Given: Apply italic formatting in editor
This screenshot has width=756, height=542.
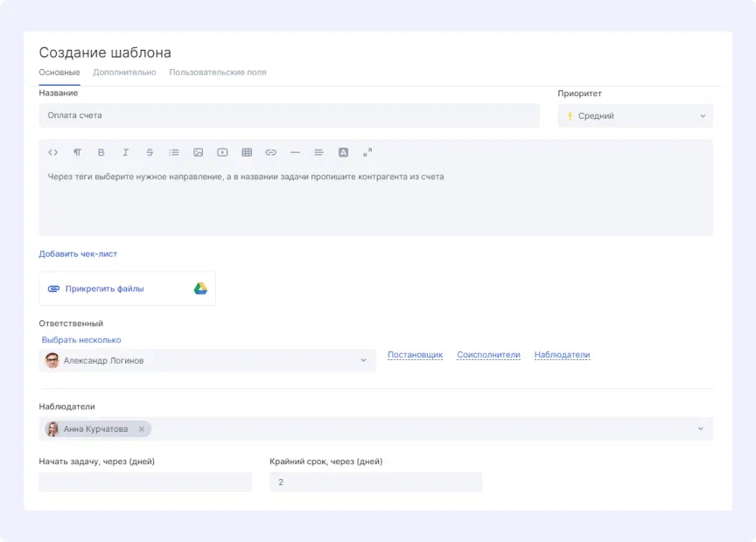Looking at the screenshot, I should [125, 152].
